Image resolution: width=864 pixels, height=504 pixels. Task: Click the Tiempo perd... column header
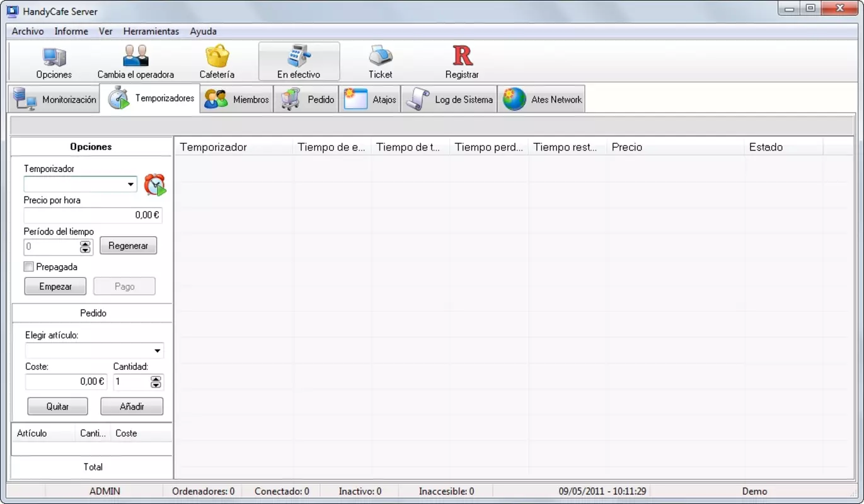click(x=489, y=147)
